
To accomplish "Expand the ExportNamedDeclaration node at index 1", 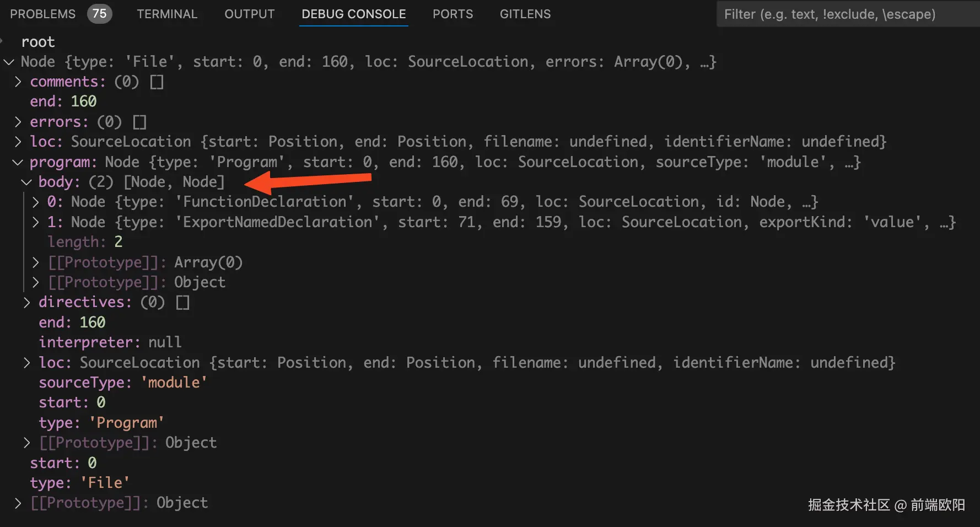I will pyautogui.click(x=36, y=222).
